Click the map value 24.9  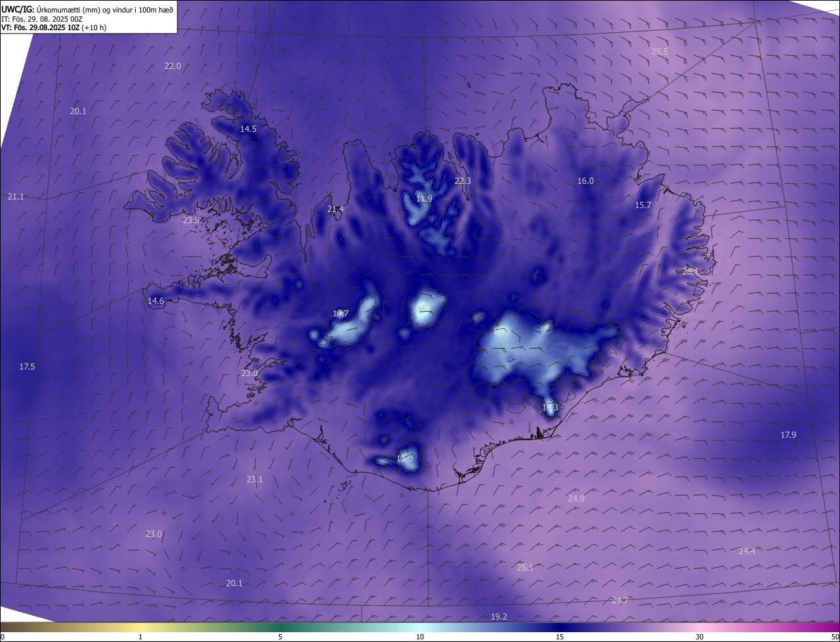coord(576,499)
